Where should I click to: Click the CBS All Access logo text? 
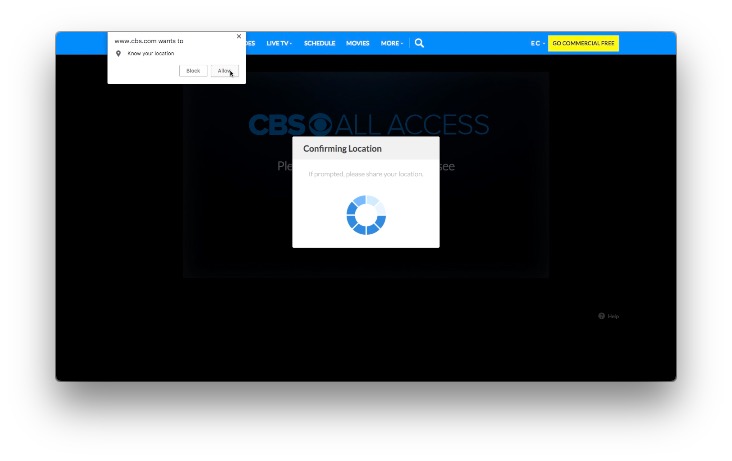(369, 125)
